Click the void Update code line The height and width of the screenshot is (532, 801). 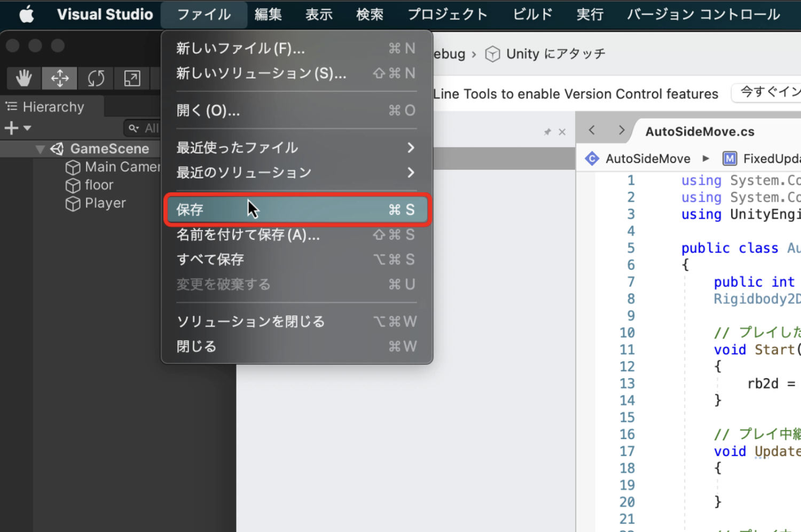[x=757, y=451]
